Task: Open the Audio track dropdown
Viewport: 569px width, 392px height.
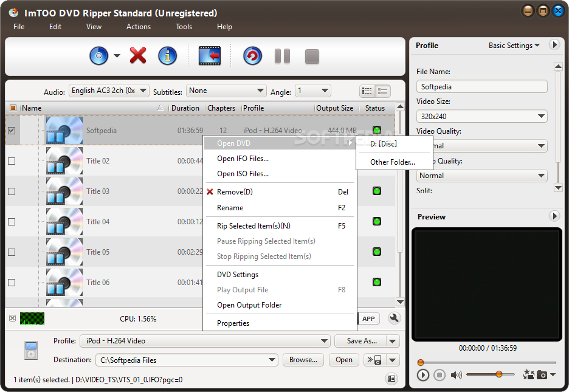Action: (109, 91)
